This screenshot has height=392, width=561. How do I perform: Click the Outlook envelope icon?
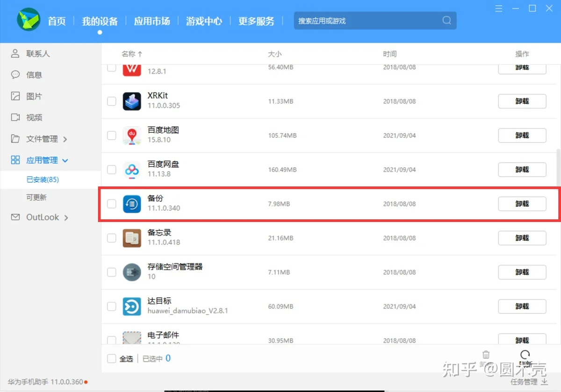(x=15, y=217)
